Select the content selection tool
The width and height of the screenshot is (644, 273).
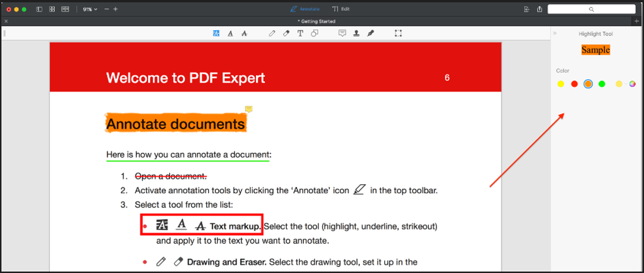[x=398, y=34]
